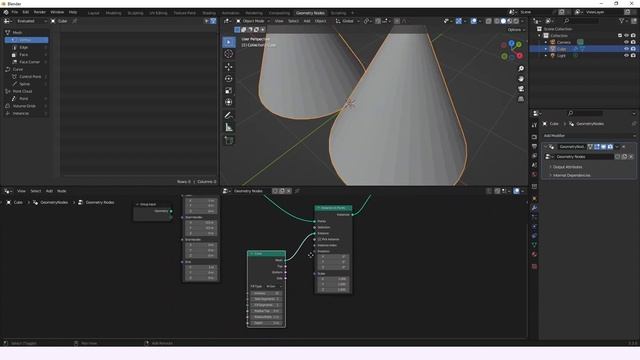Select Instances in spreadsheet sidebar
The image size is (640, 360).
[x=27, y=113]
